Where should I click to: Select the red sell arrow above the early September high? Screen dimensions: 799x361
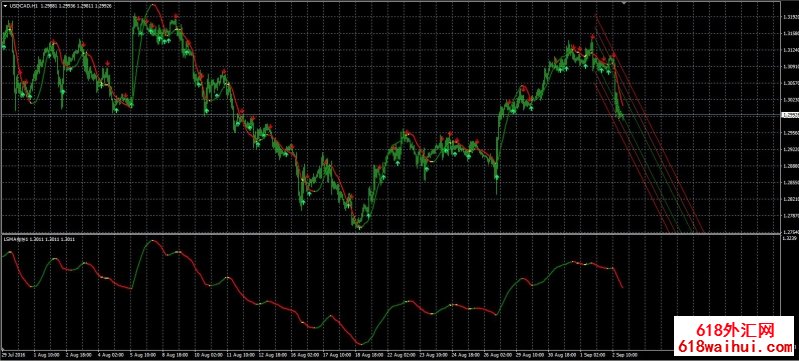tap(593, 37)
